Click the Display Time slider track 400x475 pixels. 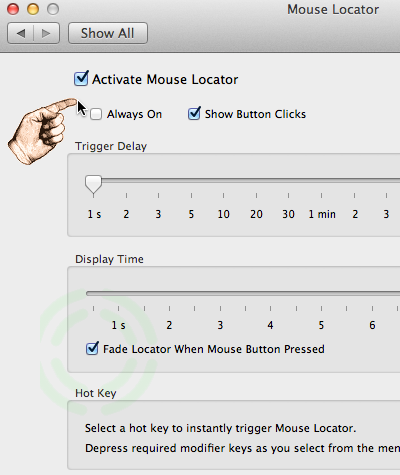point(243,293)
